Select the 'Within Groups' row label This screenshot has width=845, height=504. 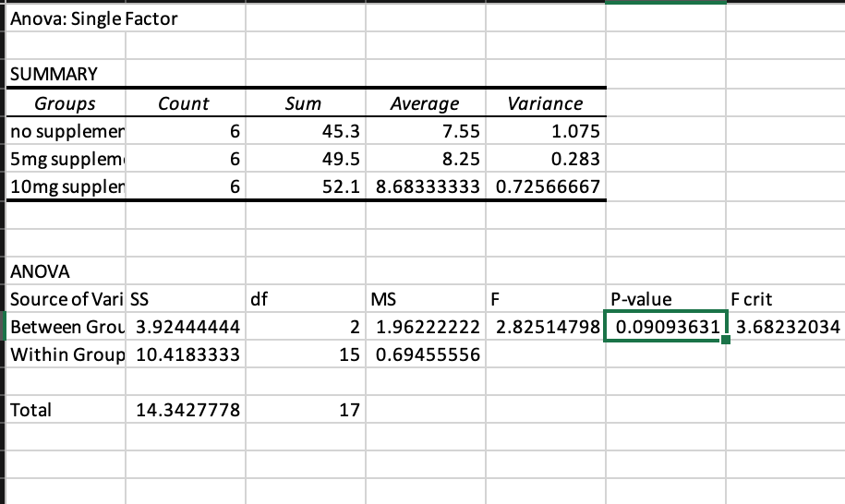pos(66,354)
